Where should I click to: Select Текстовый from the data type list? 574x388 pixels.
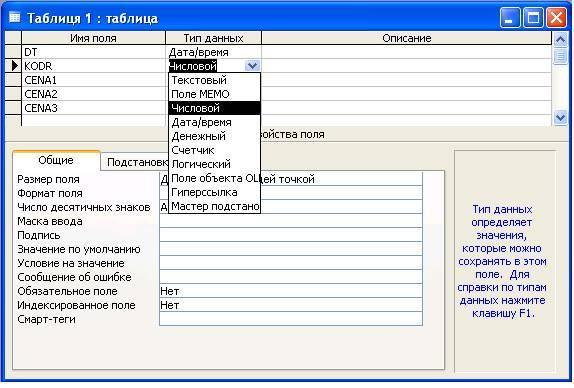point(215,80)
